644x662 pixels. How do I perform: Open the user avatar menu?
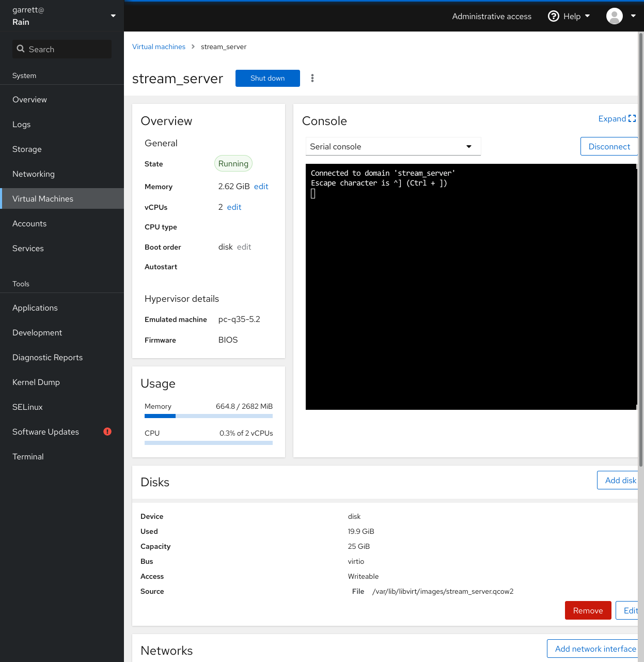pos(614,16)
